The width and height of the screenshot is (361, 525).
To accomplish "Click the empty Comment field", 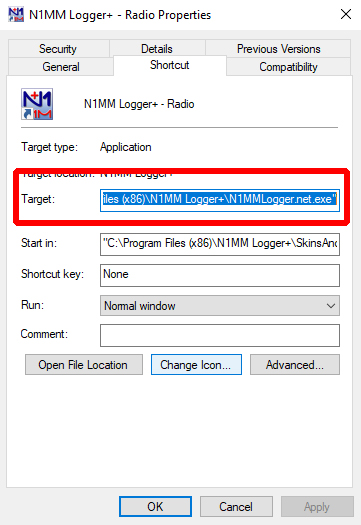I will 220,335.
